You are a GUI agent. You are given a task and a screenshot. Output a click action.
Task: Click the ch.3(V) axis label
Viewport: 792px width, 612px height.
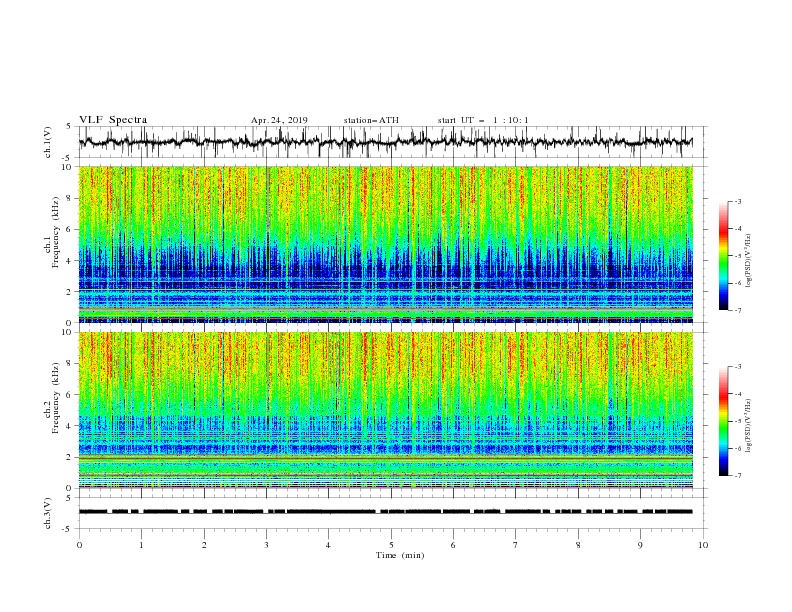click(x=48, y=513)
